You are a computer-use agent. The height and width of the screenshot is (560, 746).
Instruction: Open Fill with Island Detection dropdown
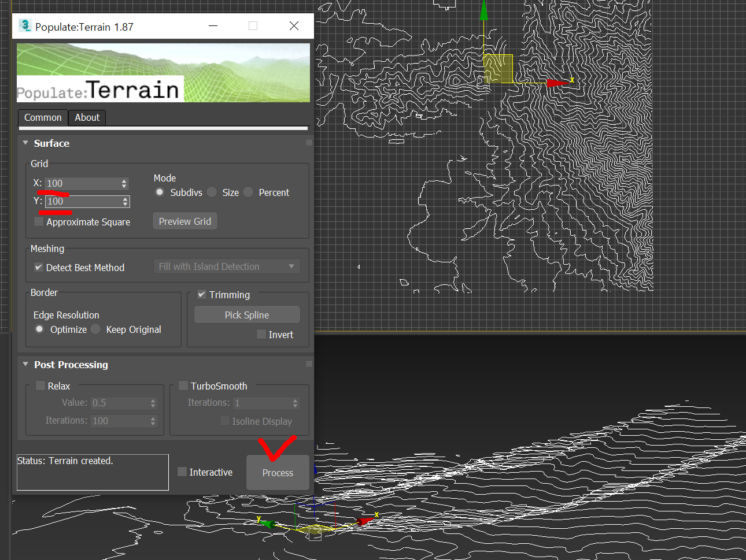point(227,266)
